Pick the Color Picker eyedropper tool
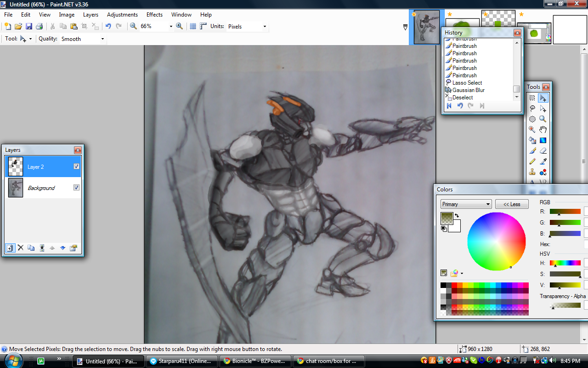Image resolution: width=588 pixels, height=368 pixels. tap(543, 161)
